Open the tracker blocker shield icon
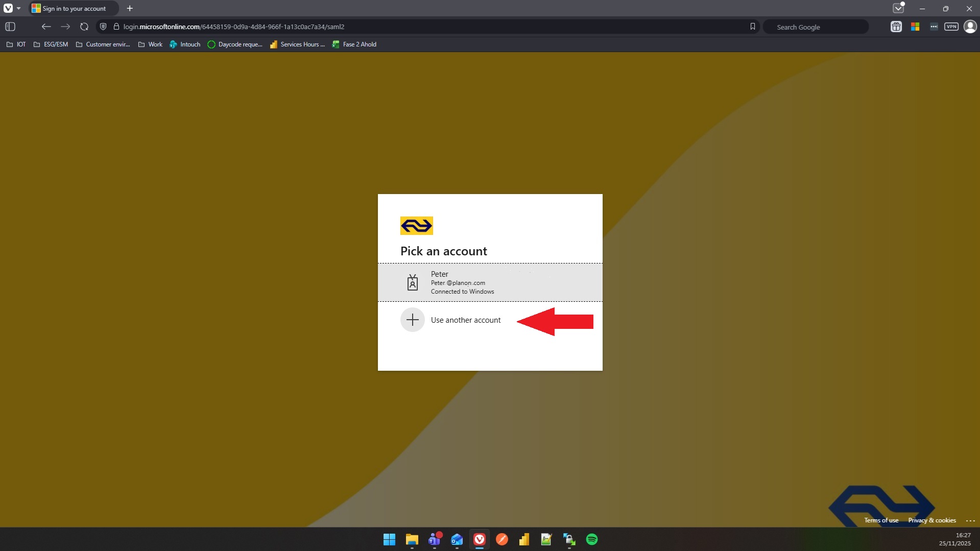 pos(103,27)
